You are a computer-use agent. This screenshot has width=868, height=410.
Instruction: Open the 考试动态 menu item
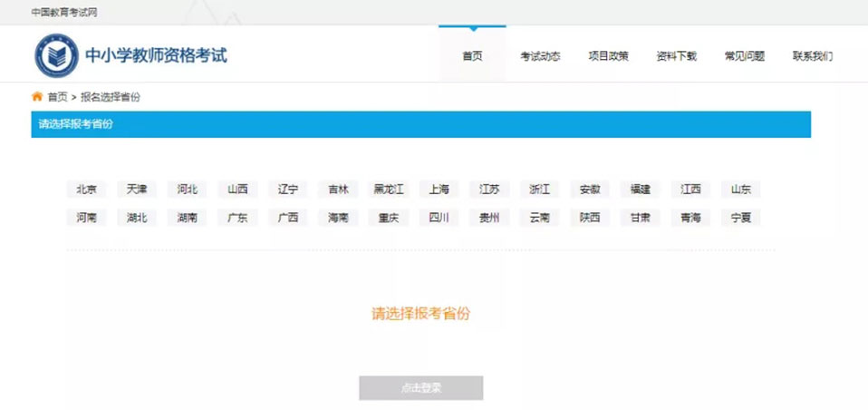point(540,56)
